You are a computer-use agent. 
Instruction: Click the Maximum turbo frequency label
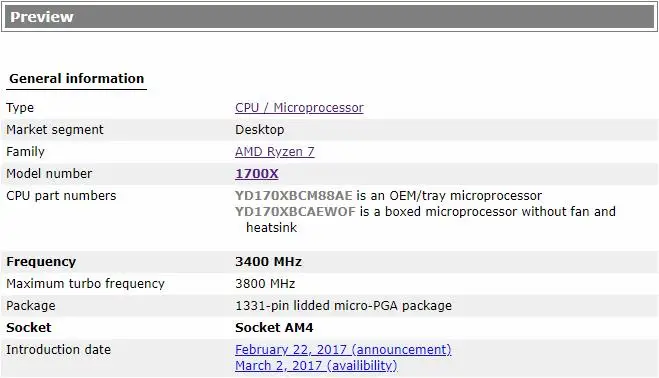85,284
